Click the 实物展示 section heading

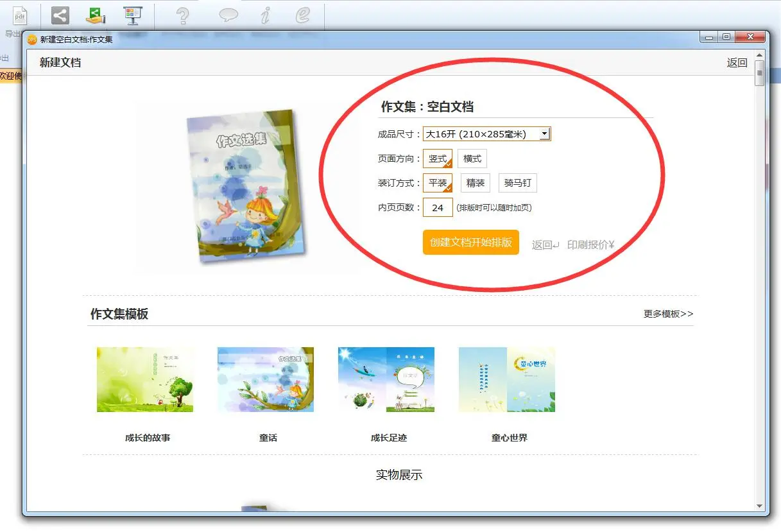tap(399, 475)
